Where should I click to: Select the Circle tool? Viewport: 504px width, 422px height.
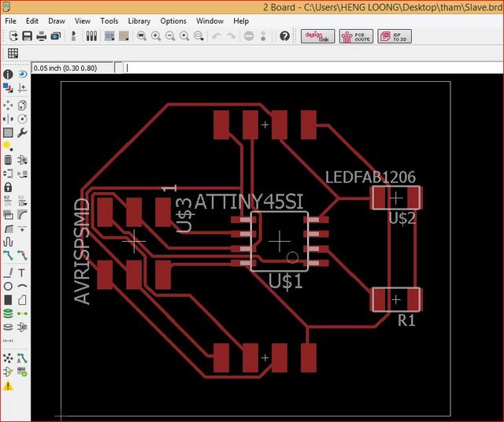[x=8, y=286]
